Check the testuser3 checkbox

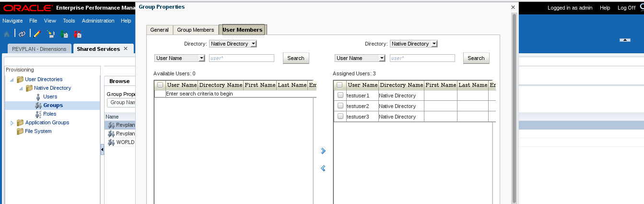[340, 116]
